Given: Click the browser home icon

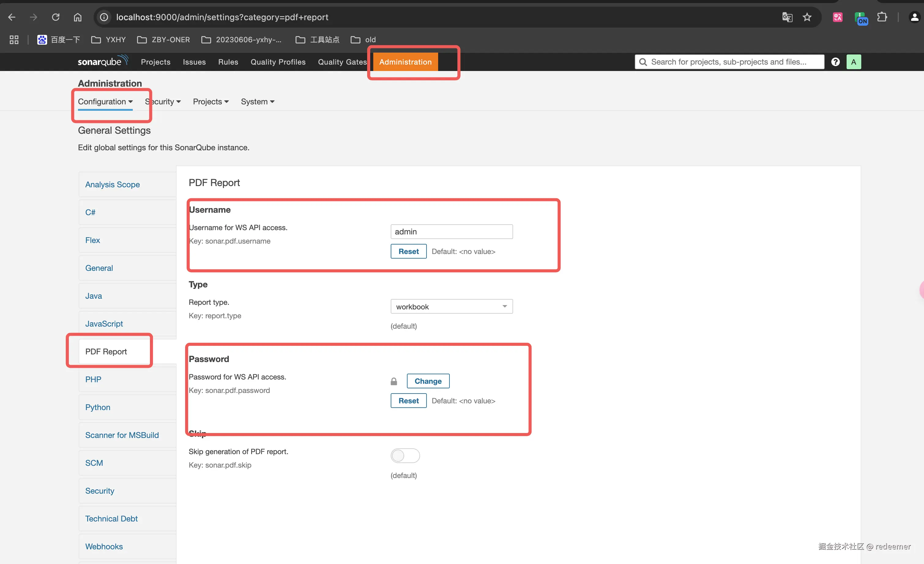Looking at the screenshot, I should coord(78,17).
